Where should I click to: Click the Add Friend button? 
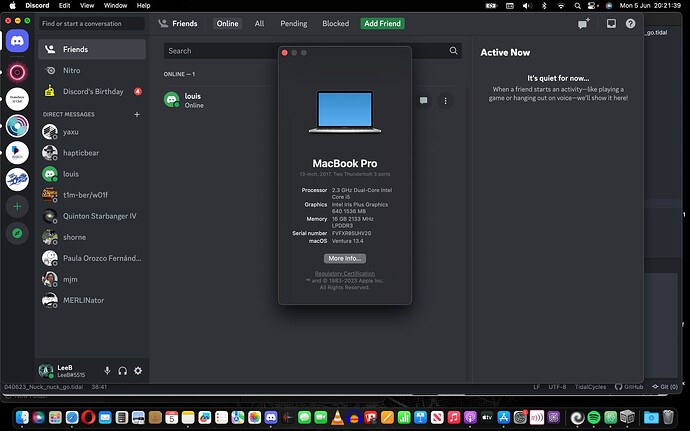coord(382,23)
